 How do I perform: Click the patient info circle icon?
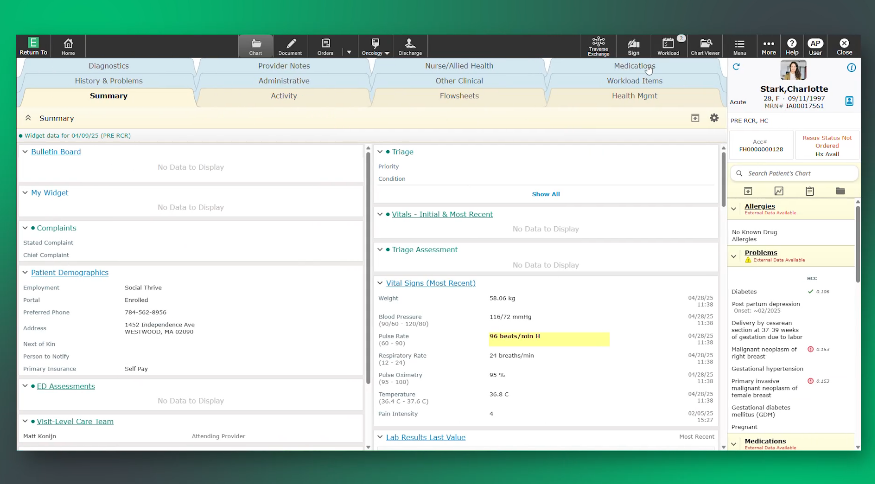(851, 68)
